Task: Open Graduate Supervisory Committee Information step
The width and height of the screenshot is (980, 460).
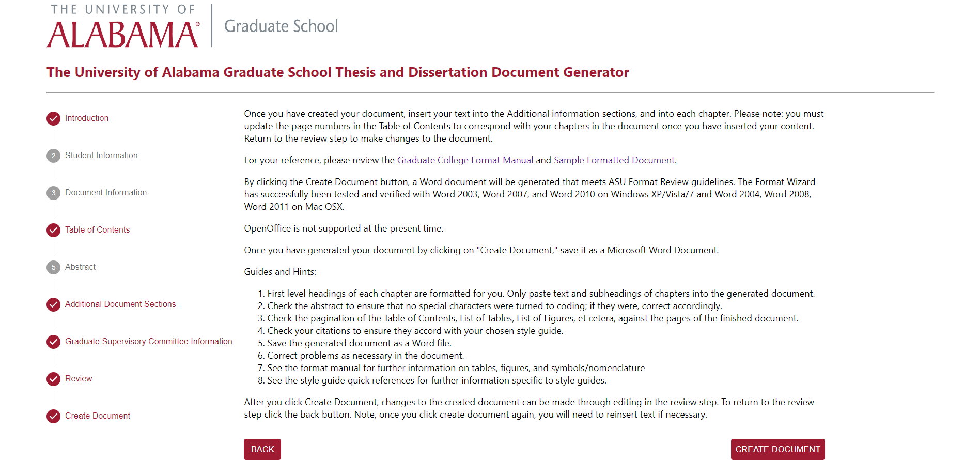Action: (148, 342)
